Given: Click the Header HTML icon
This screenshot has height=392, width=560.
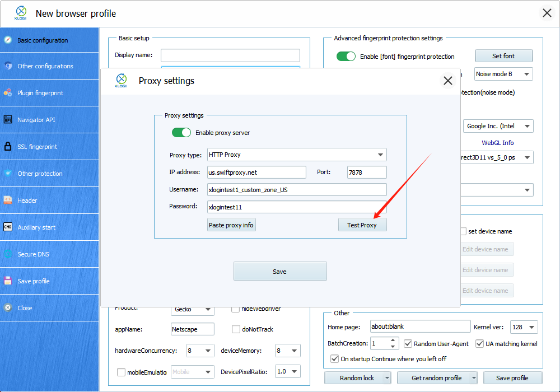Looking at the screenshot, I should pyautogui.click(x=8, y=200).
